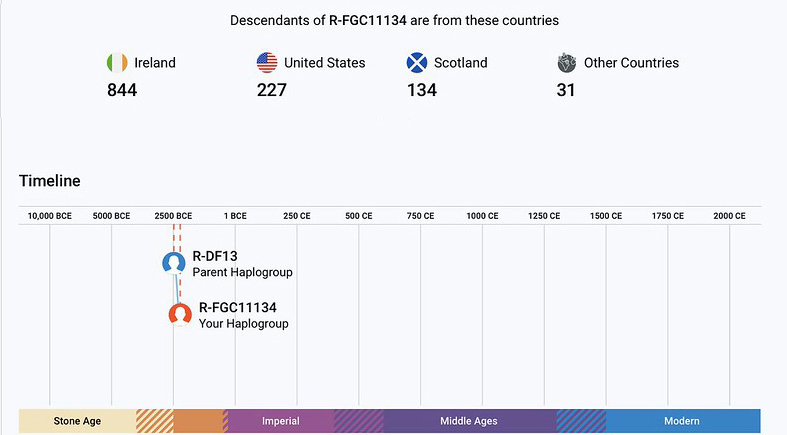Jump to 2000 CE on the timeline

click(x=729, y=216)
